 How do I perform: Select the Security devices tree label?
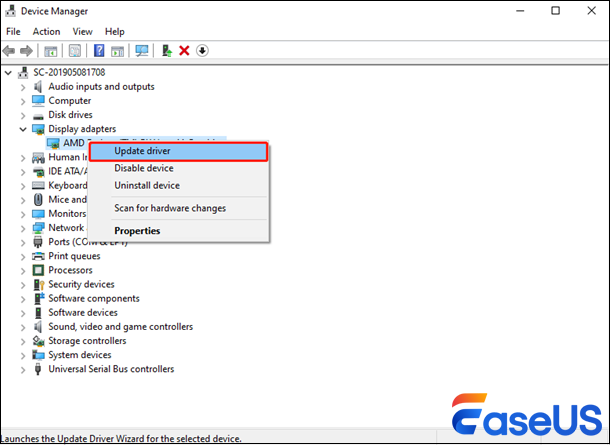[x=81, y=284]
